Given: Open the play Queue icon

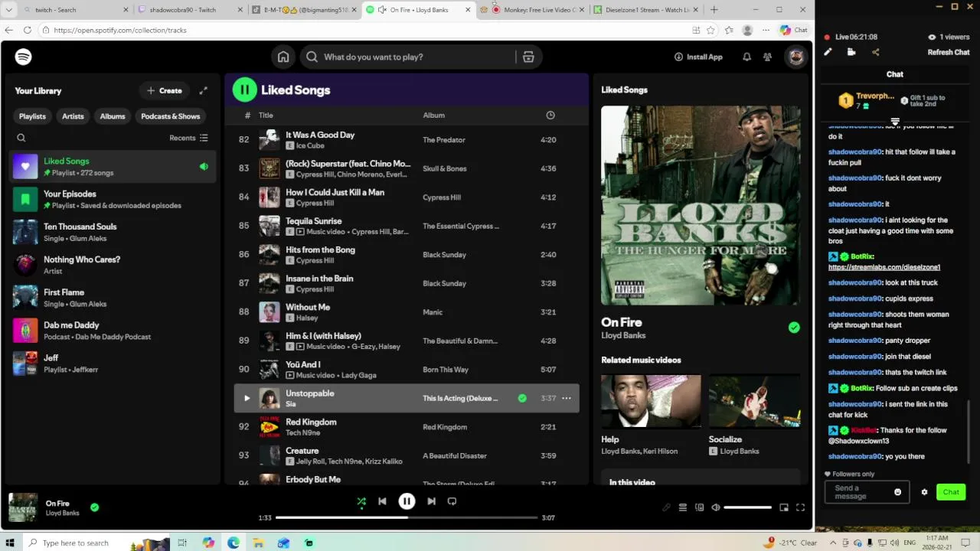Looking at the screenshot, I should [682, 507].
